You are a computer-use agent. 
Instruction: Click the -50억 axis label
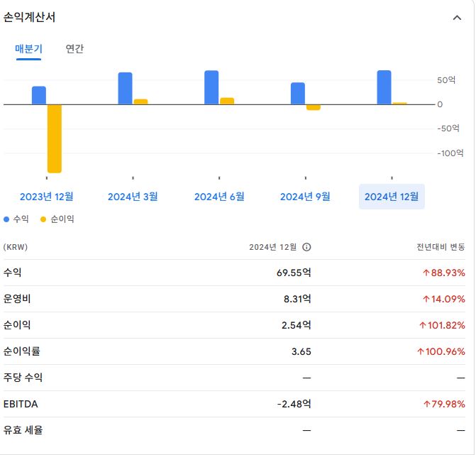pos(448,128)
